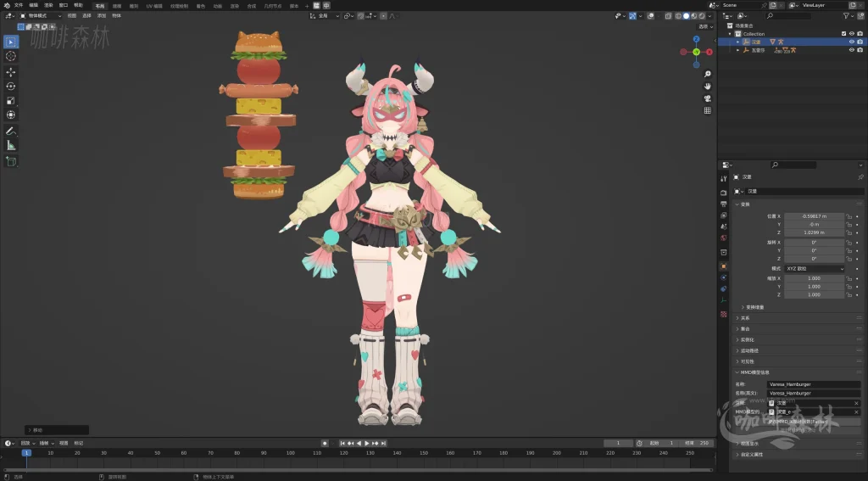Open the World properties tab icon
Image resolution: width=868 pixels, height=481 pixels.
coord(724,238)
